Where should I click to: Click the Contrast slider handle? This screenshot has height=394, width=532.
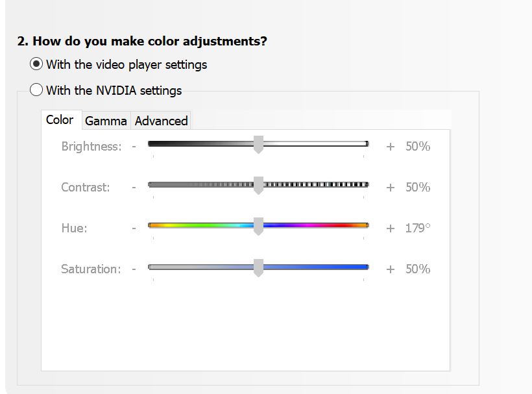(258, 186)
